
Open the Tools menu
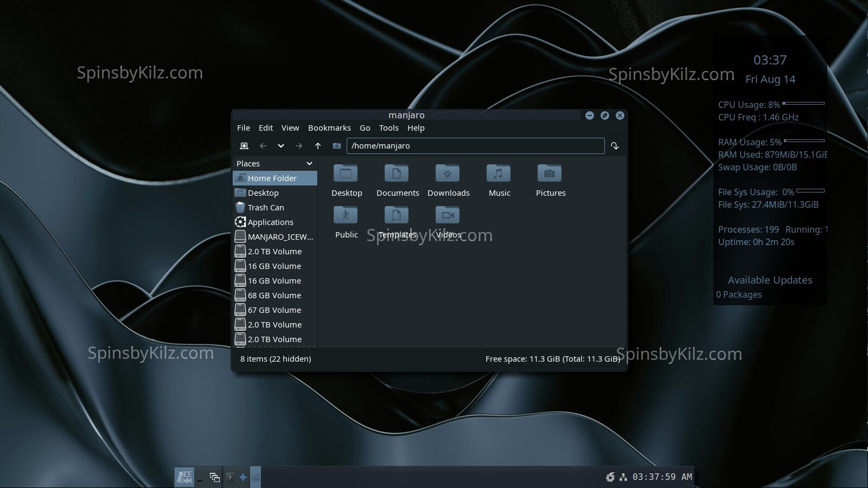pos(388,128)
